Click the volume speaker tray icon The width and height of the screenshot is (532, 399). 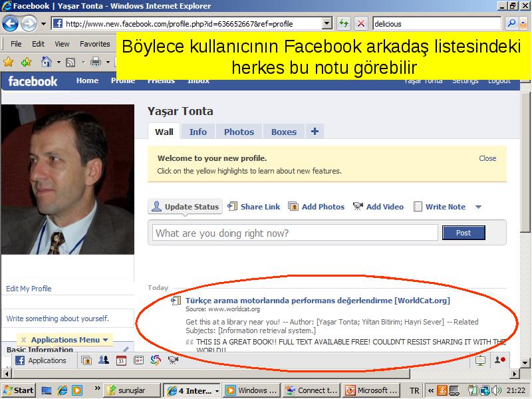pyautogui.click(x=495, y=390)
